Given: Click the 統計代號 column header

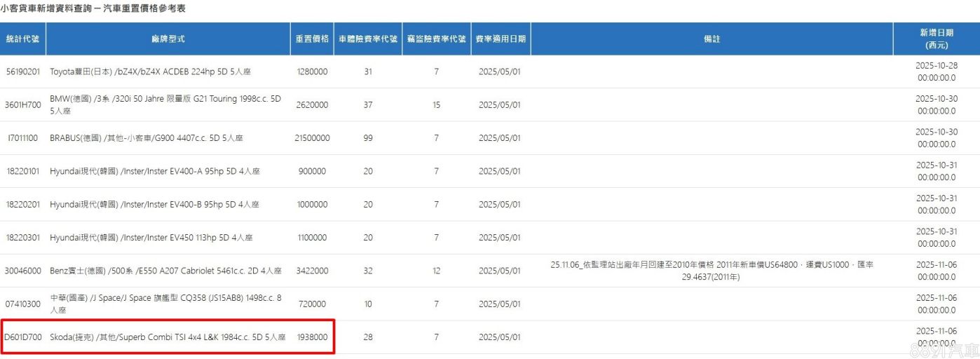Looking at the screenshot, I should click(23, 39).
